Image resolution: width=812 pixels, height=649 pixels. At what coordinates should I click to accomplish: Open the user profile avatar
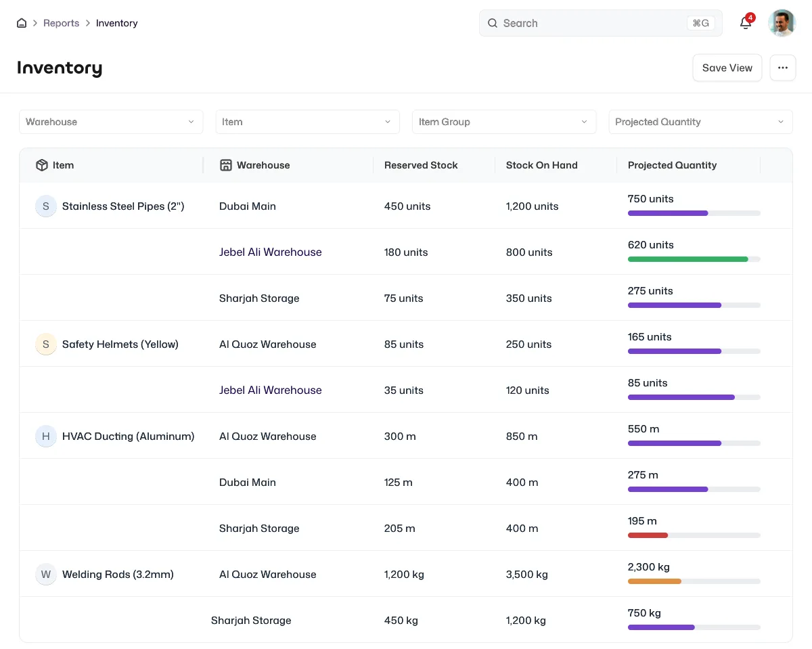782,23
